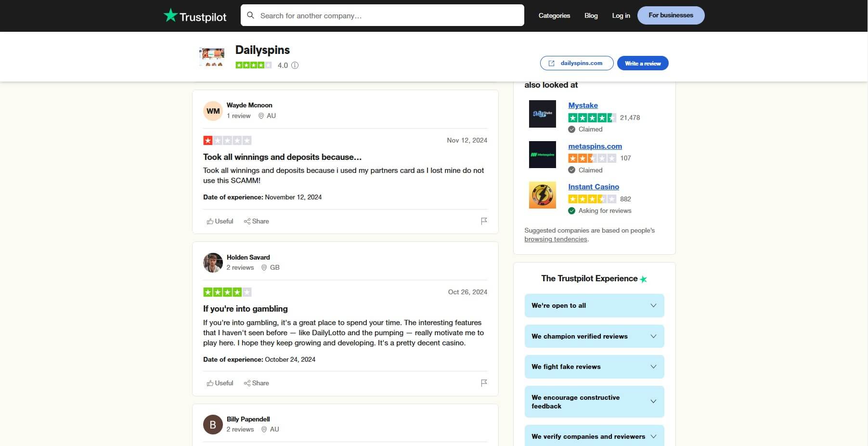Expand the 'We fight fake reviews' panel
This screenshot has height=446, width=868.
click(x=594, y=367)
